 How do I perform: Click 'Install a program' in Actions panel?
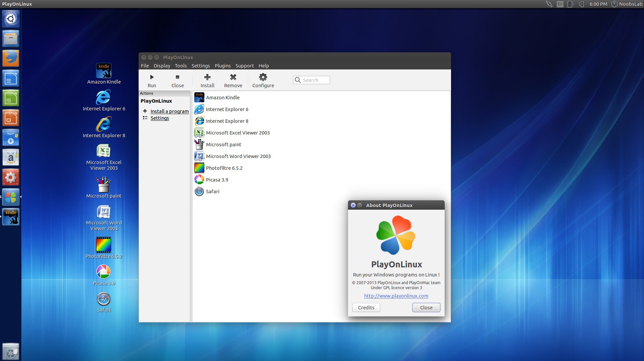point(169,111)
